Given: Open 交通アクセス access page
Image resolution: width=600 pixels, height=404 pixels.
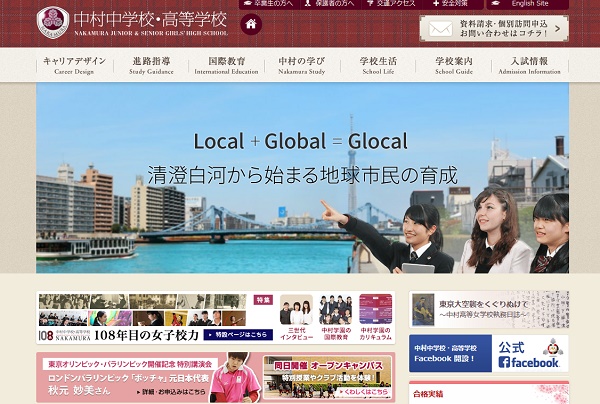Looking at the screenshot, I should pyautogui.click(x=391, y=4).
